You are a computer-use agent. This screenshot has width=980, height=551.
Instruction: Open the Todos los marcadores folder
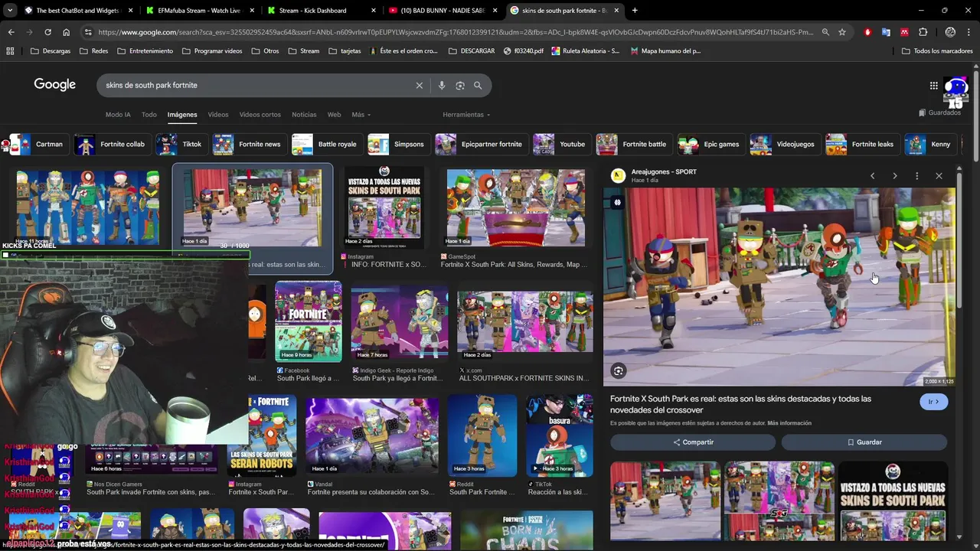(937, 51)
